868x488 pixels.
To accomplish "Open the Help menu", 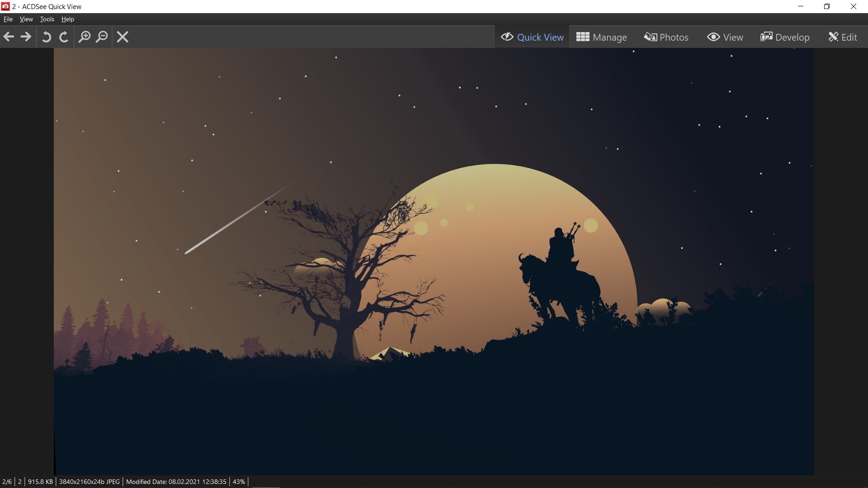I will point(68,19).
